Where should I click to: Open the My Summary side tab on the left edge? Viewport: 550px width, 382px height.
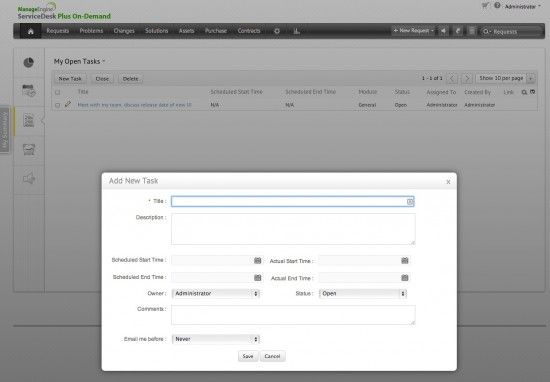(x=5, y=130)
